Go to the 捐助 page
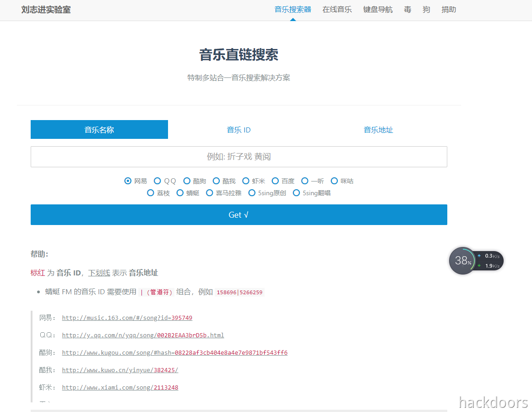The height and width of the screenshot is (412, 532). click(x=449, y=10)
